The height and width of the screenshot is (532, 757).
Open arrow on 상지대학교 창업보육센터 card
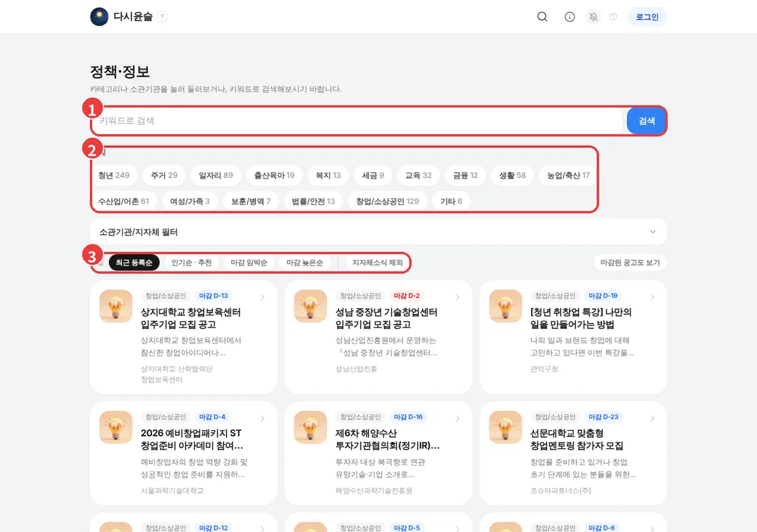point(263,297)
